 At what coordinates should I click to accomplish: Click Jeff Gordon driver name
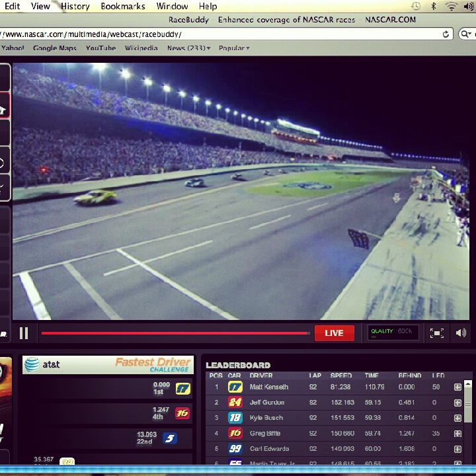(267, 403)
